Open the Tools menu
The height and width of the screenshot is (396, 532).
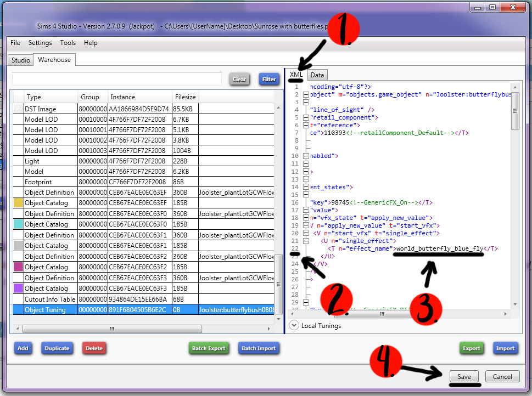(68, 43)
